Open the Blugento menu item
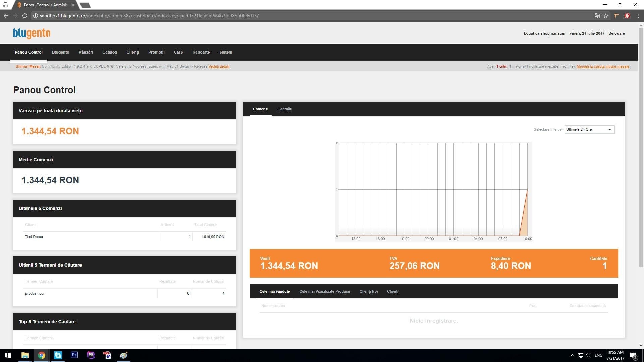This screenshot has width=644, height=362. (61, 52)
